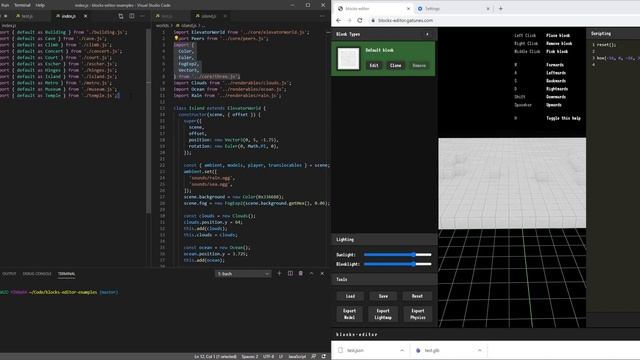Open the bash terminal selector dropdown
This screenshot has height=360, width=640.
pyautogui.click(x=243, y=274)
